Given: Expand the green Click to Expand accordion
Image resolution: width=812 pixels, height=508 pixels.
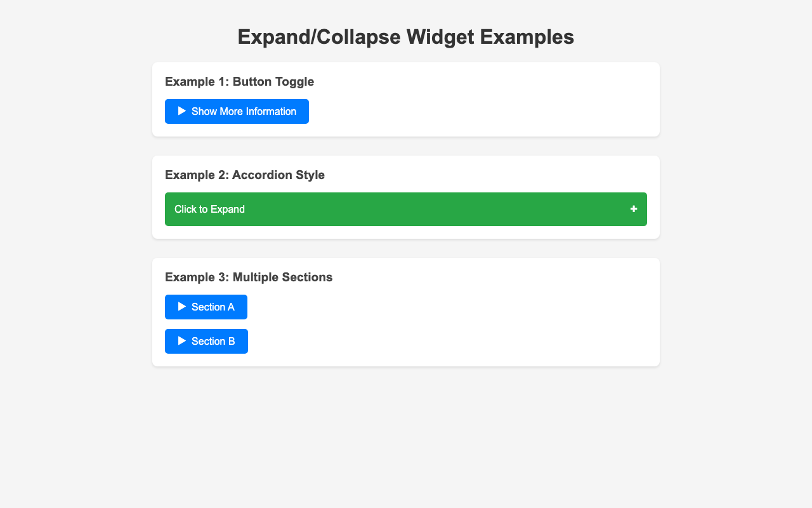Looking at the screenshot, I should 406,209.
